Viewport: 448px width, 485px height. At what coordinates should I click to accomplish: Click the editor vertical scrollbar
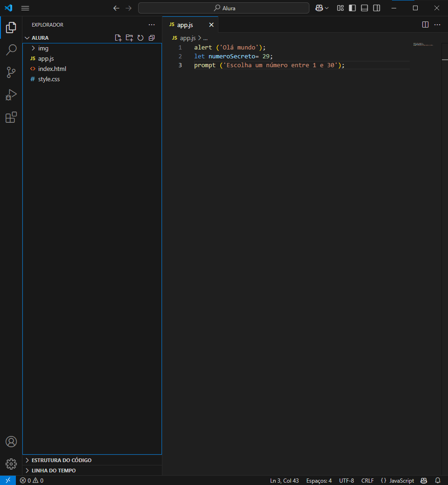[x=445, y=259]
